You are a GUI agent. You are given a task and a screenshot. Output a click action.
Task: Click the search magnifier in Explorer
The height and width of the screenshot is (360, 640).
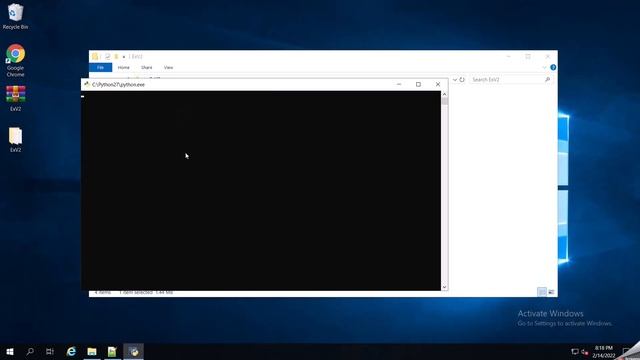(x=547, y=80)
